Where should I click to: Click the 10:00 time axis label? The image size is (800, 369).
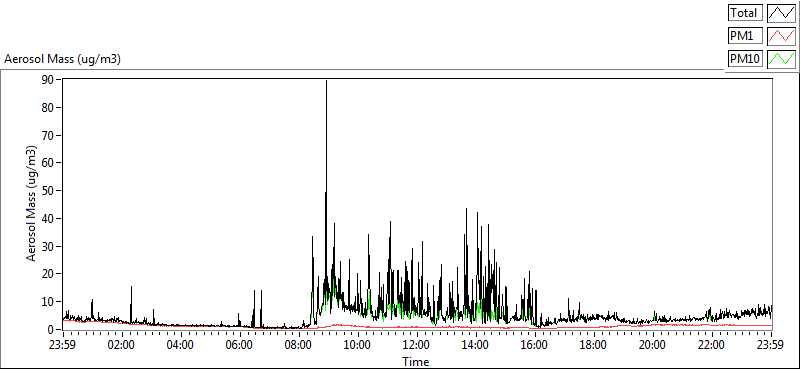coord(358,344)
